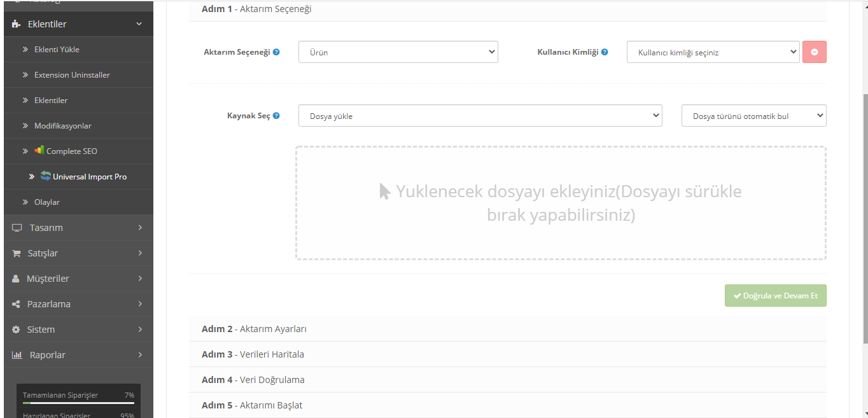Image resolution: width=868 pixels, height=418 pixels.
Task: Click the Eklentiler puzzle icon in sidebar
Action: coord(17,24)
